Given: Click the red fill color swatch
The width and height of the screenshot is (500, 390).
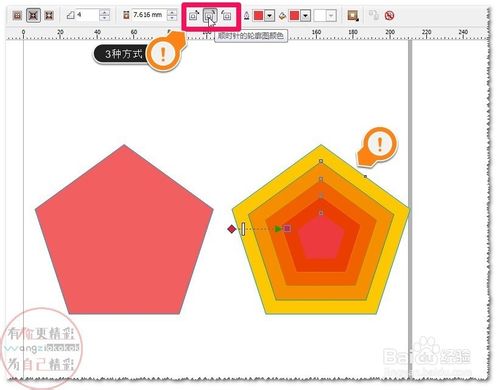Looking at the screenshot, I should click(x=295, y=15).
